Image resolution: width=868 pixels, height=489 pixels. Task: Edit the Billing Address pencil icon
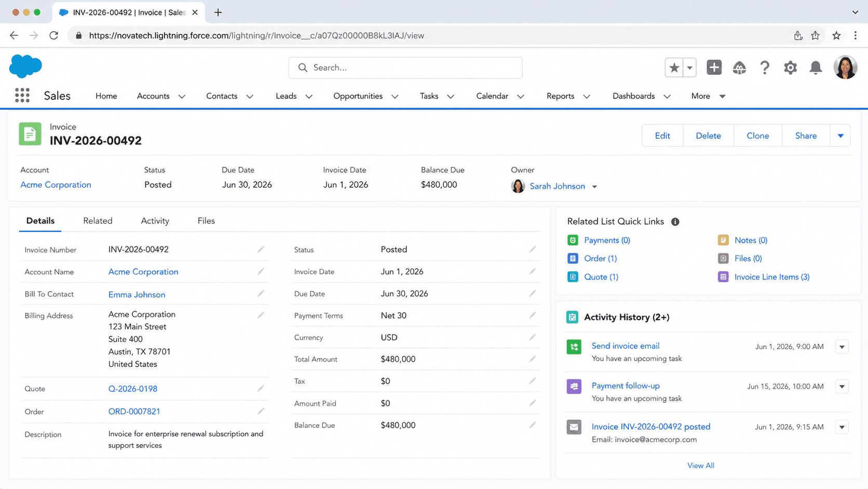click(x=261, y=315)
